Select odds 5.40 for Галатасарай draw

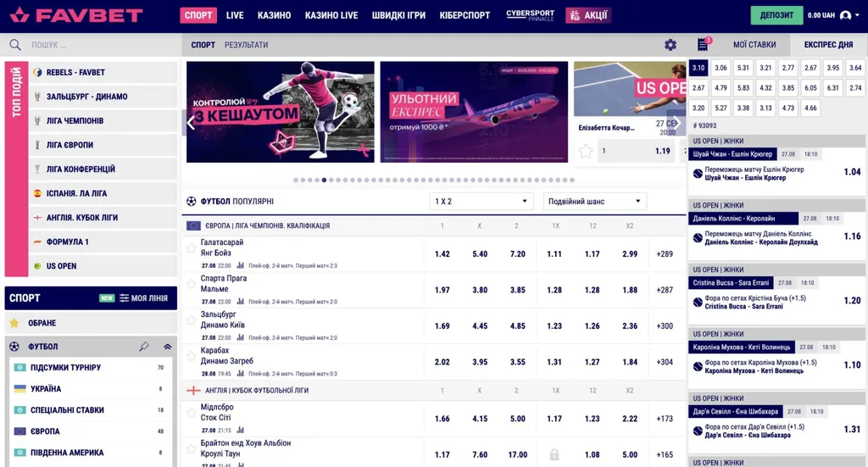(x=480, y=254)
